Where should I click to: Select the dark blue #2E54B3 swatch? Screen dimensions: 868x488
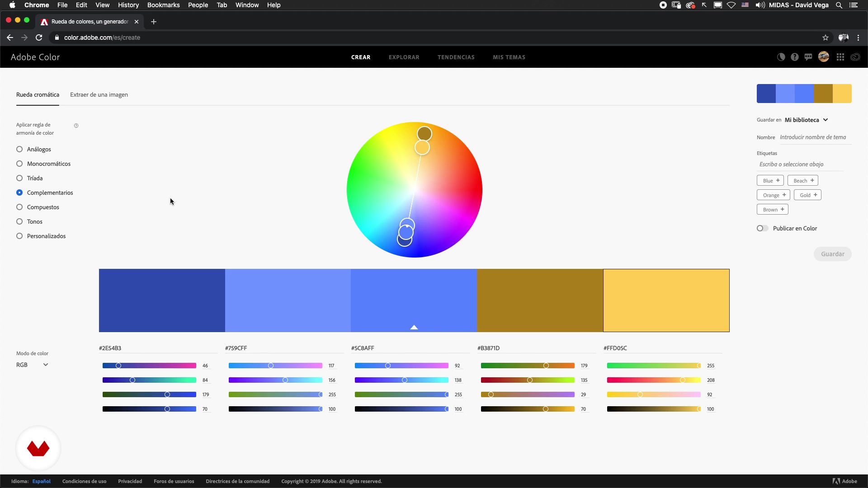coord(162,300)
